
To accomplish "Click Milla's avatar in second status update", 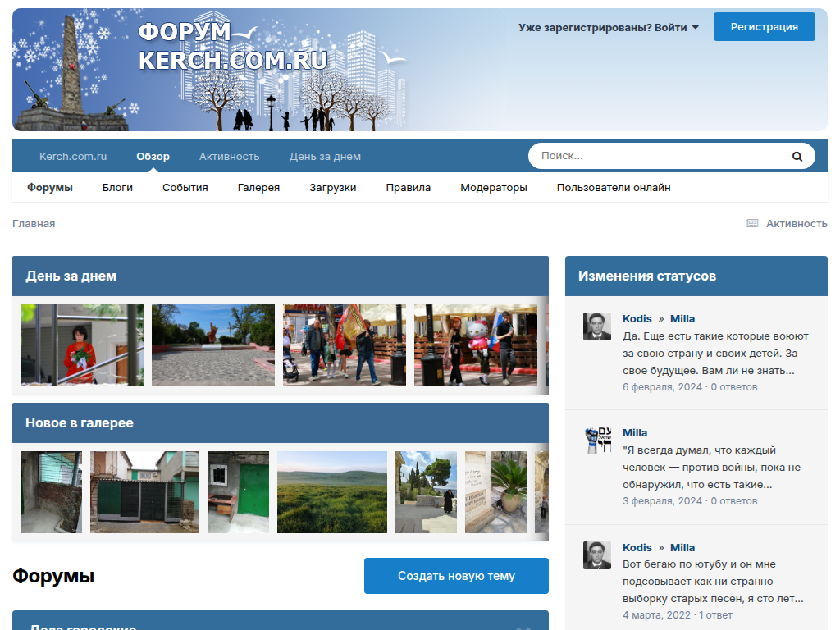I will coord(596,441).
